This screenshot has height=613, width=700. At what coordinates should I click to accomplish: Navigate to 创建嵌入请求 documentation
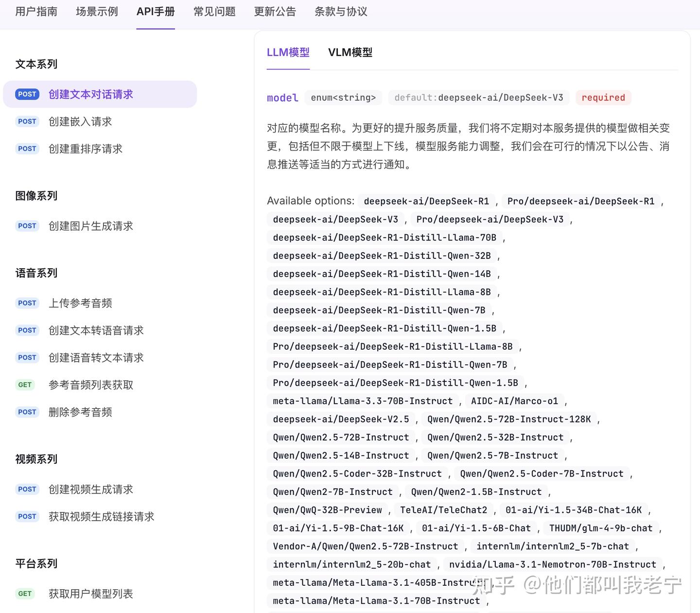(80, 121)
